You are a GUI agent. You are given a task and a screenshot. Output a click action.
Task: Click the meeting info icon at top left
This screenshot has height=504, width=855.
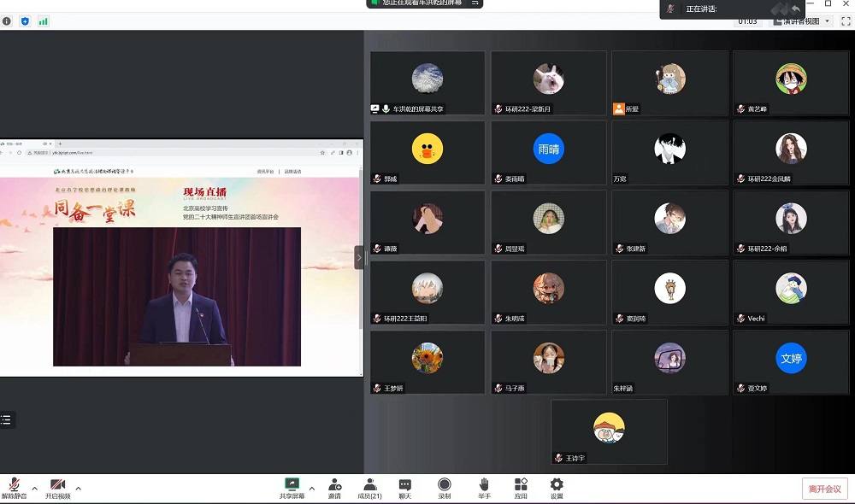click(7, 21)
